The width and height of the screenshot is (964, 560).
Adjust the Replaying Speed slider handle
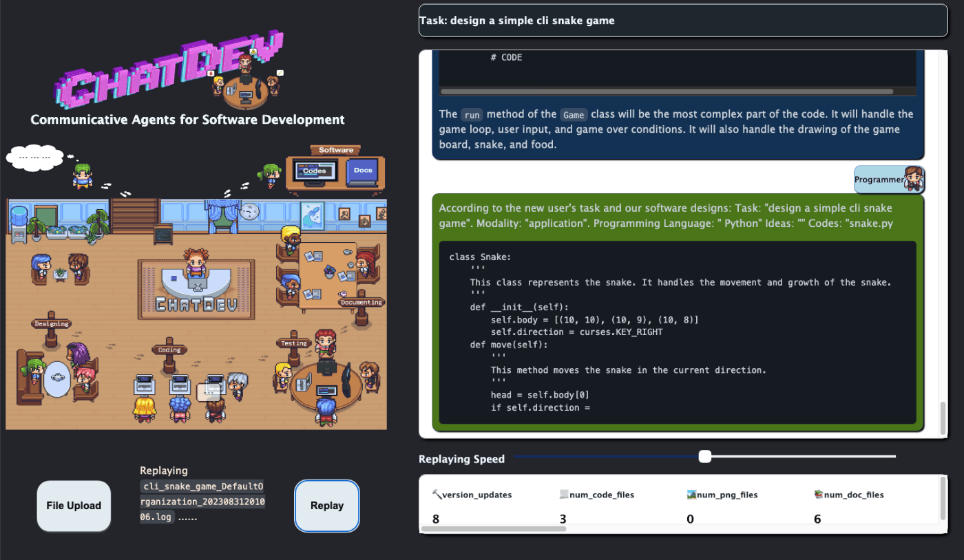coord(704,456)
